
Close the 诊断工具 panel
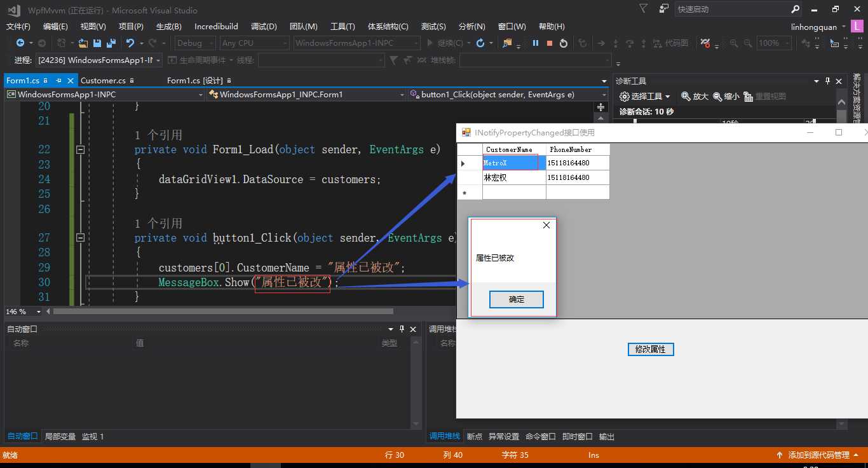839,81
